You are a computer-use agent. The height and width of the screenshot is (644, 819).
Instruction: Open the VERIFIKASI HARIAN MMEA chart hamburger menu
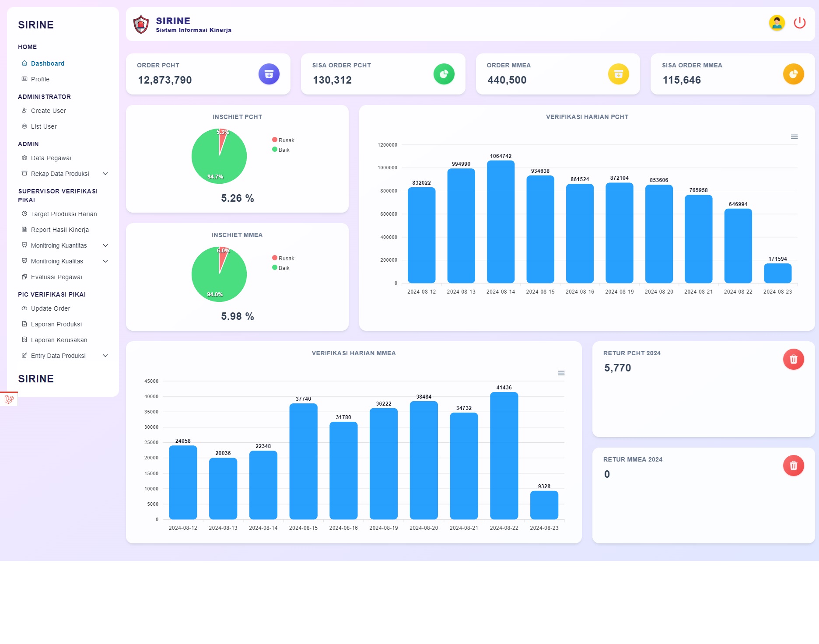(x=561, y=373)
